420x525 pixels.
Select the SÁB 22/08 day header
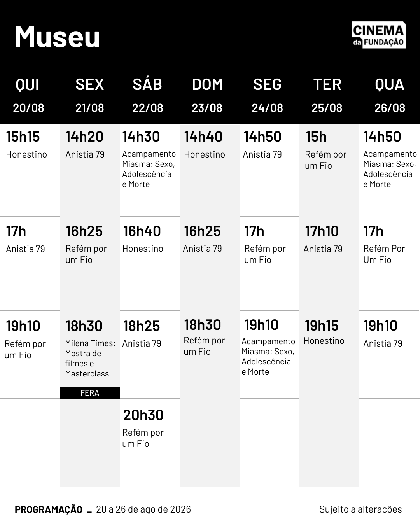147,95
